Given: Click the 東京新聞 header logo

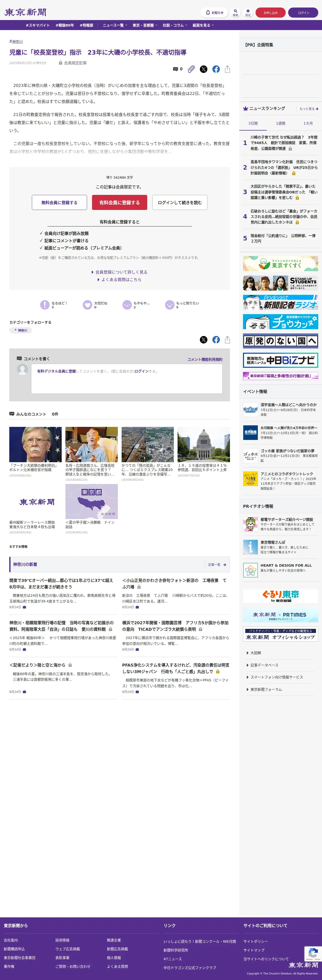Looking at the screenshot, I should (x=25, y=12).
